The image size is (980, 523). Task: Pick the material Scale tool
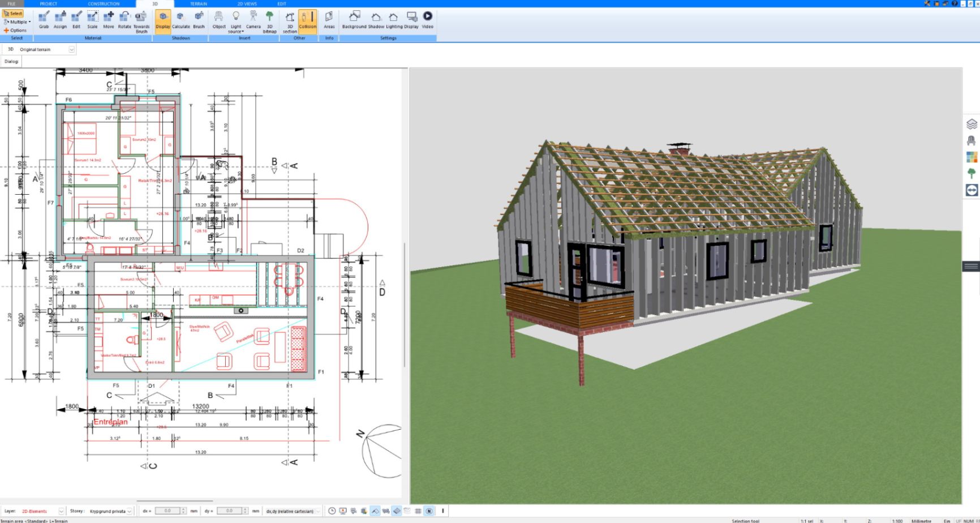92,20
